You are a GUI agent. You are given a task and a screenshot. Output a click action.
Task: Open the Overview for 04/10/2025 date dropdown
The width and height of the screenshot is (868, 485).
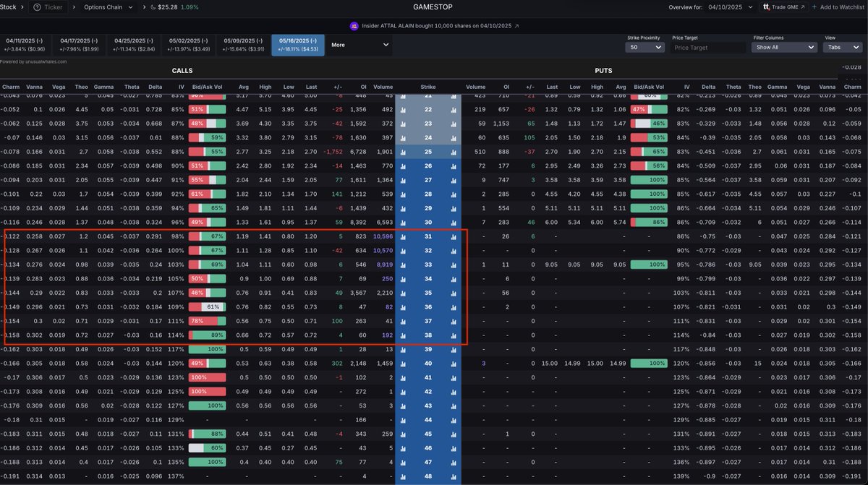(x=729, y=7)
